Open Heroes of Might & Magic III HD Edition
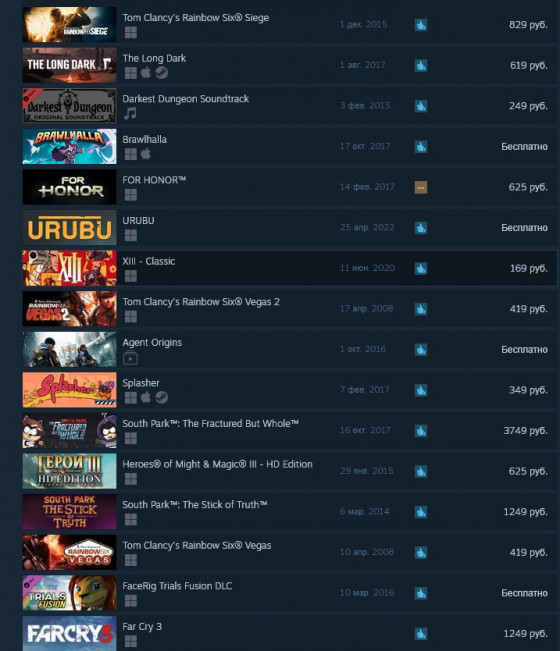This screenshot has height=651, width=560. tap(218, 464)
